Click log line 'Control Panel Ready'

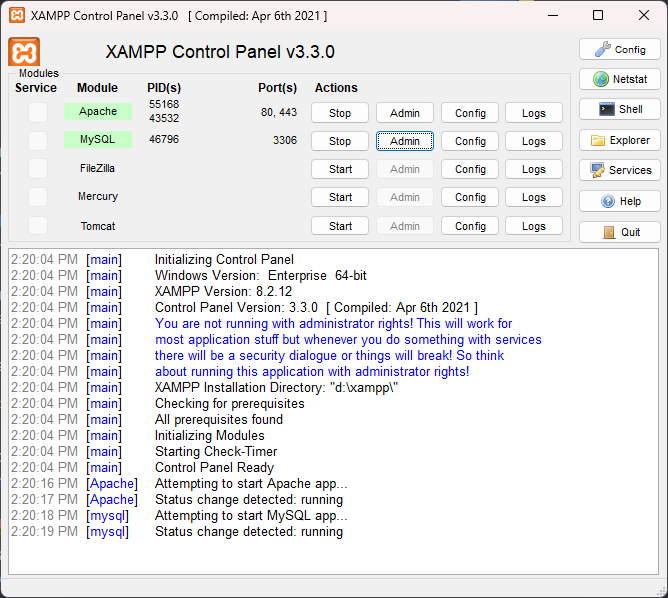(x=214, y=467)
